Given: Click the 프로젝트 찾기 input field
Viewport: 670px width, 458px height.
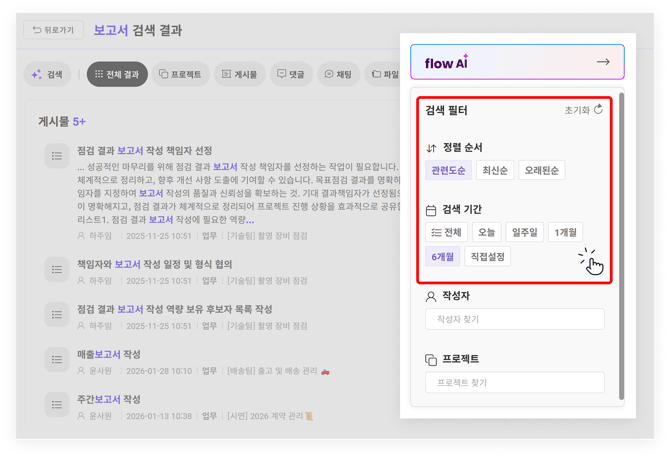Looking at the screenshot, I should [515, 382].
